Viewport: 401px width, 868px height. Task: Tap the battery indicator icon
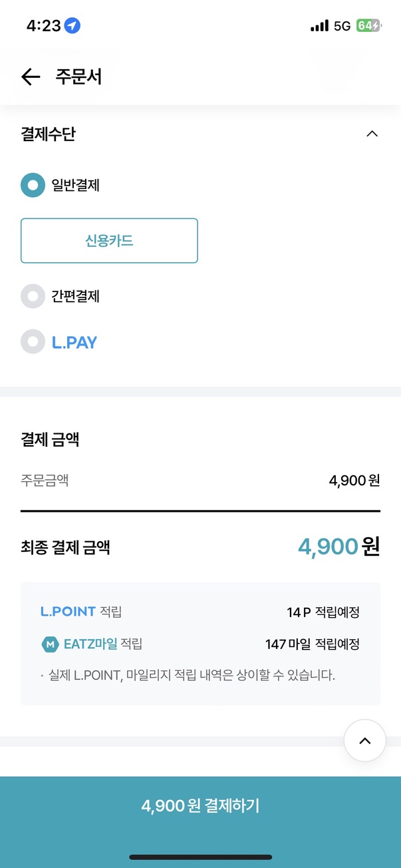[x=368, y=26]
